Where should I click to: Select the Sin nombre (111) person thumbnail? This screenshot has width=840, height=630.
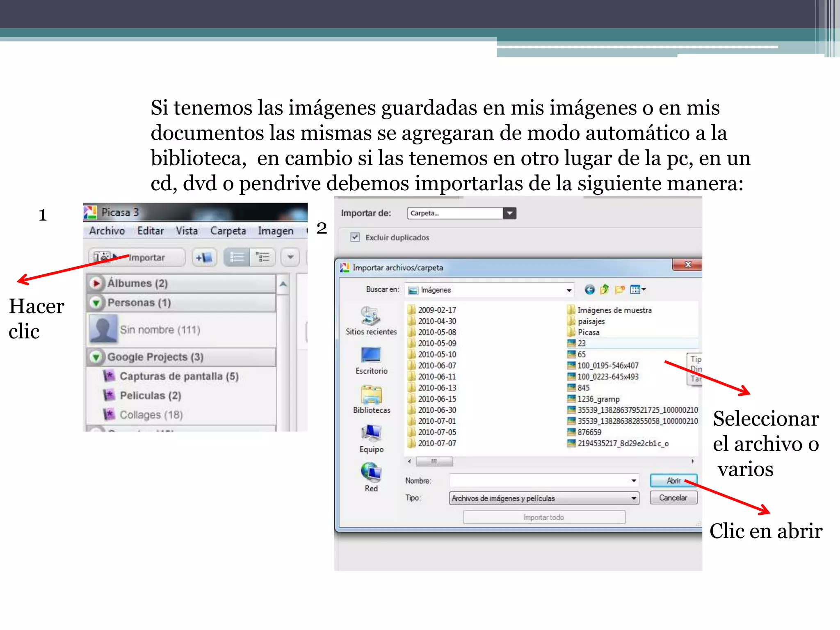[103, 329]
